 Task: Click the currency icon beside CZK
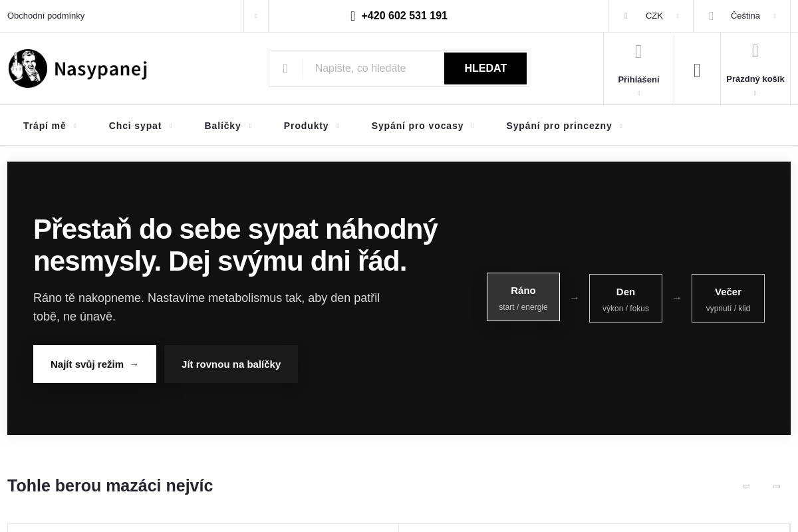(626, 15)
